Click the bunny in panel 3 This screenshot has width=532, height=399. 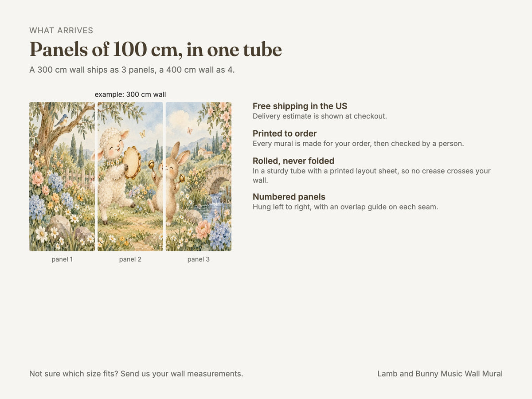[175, 177]
